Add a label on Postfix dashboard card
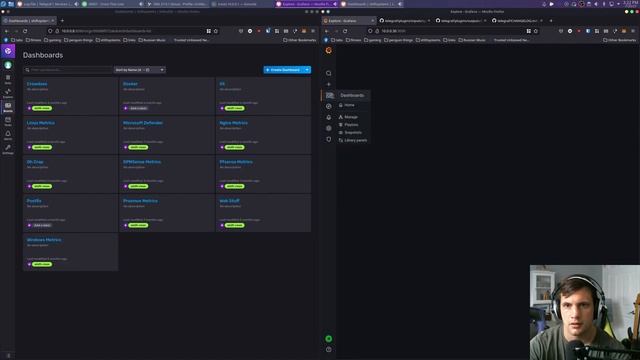 pyautogui.click(x=42, y=225)
